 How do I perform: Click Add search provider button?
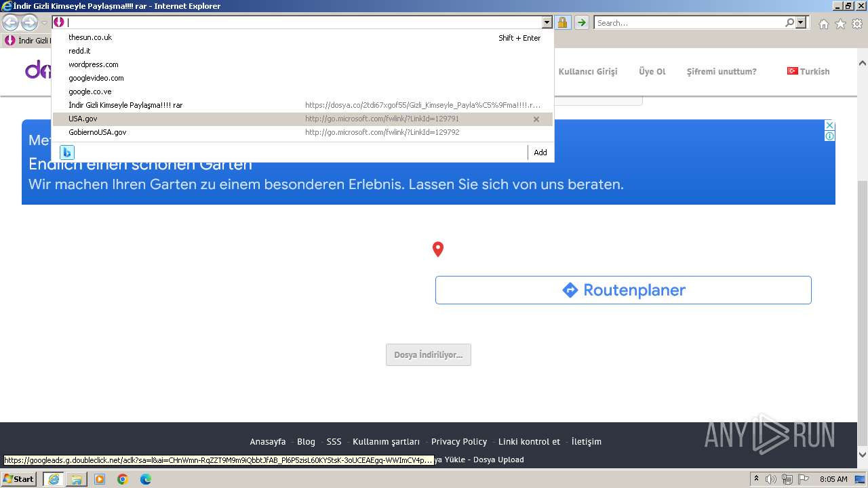tap(540, 152)
